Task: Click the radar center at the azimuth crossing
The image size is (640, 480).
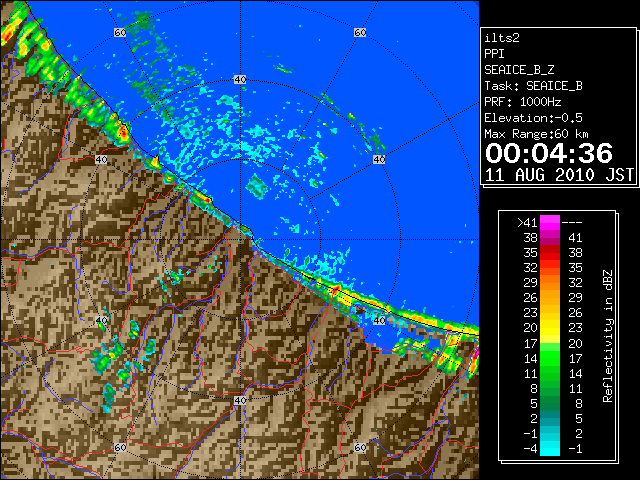Action: click(x=240, y=240)
